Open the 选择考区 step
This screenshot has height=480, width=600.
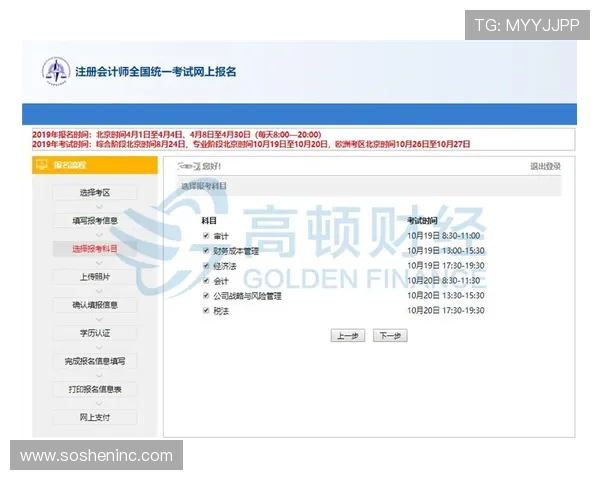(x=95, y=193)
